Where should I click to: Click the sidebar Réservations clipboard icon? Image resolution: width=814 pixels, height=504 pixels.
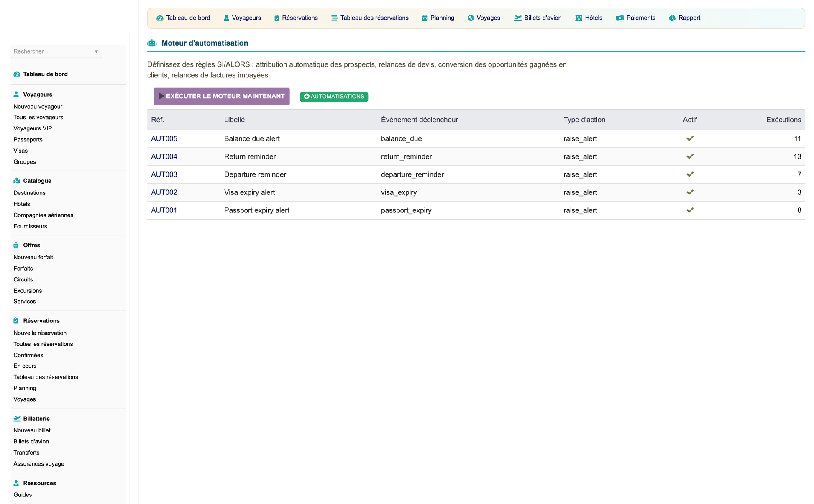tap(16, 321)
